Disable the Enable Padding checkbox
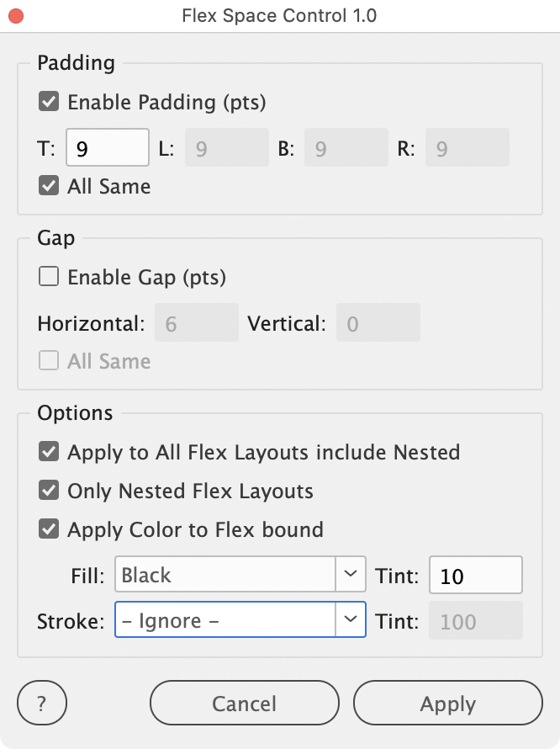Viewport: 560px width, 749px height. tap(49, 103)
